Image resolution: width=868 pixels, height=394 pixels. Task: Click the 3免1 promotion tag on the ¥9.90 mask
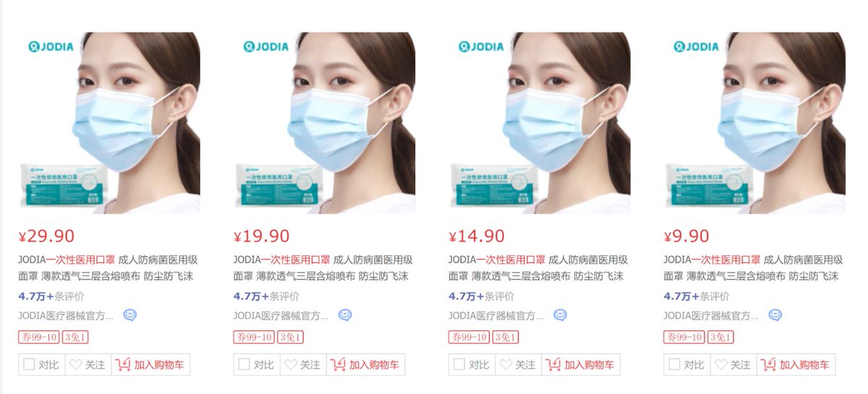721,338
